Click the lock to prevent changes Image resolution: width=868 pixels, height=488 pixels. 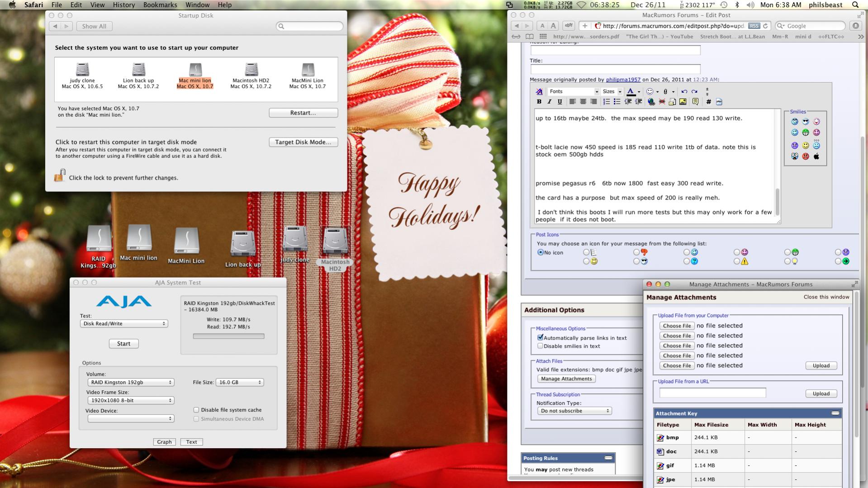(60, 175)
